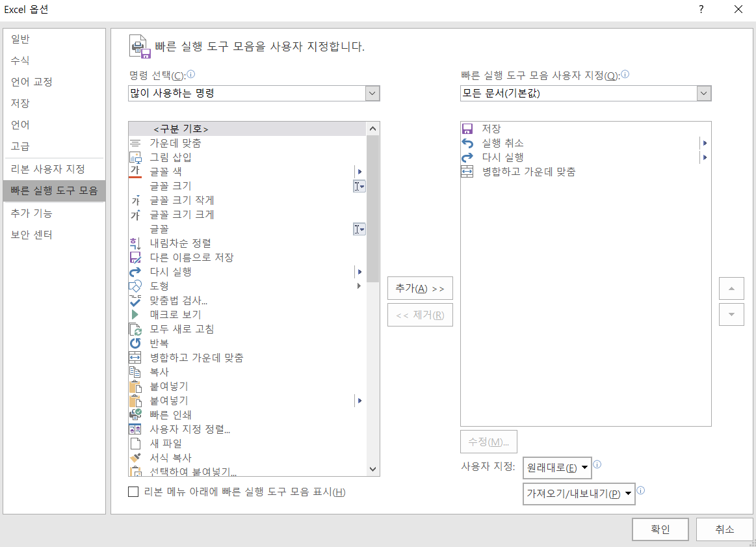Click the 글꼴 combo box indicator
756x547 pixels.
[359, 229]
